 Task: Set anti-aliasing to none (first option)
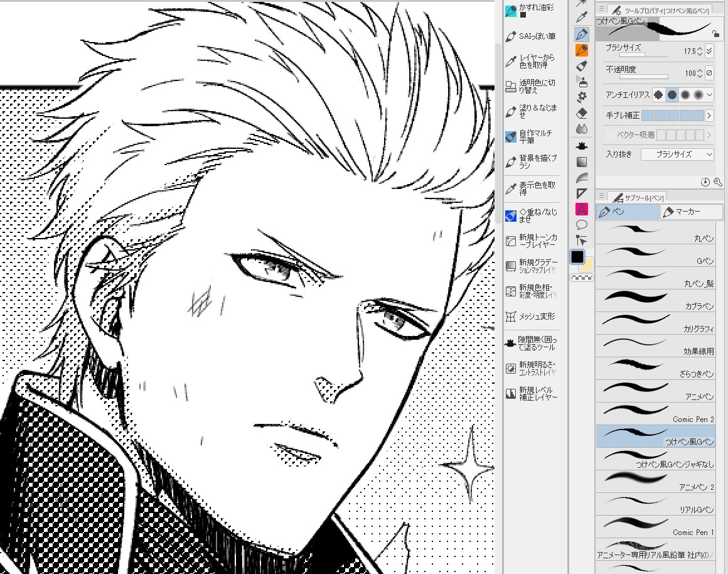(659, 95)
